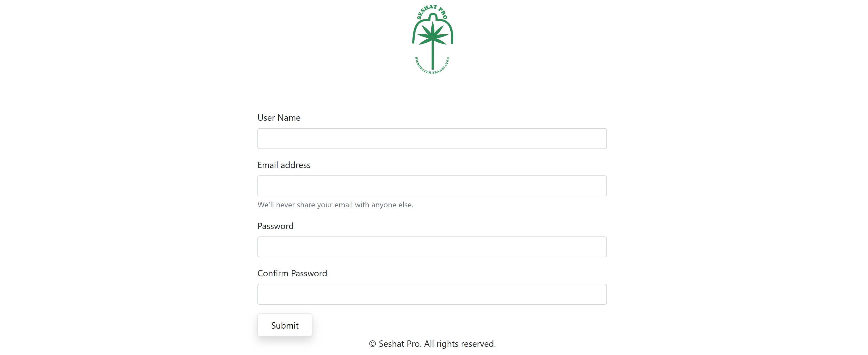Viewport: 868px width, 355px height.
Task: Click the Seshat Pro palm logo
Action: [x=432, y=39]
